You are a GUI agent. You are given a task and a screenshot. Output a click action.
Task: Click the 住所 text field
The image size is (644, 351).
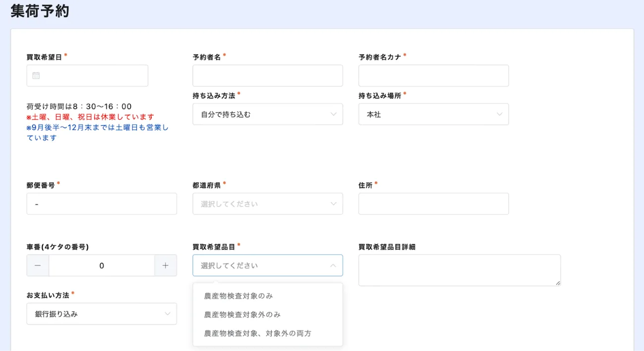point(433,204)
